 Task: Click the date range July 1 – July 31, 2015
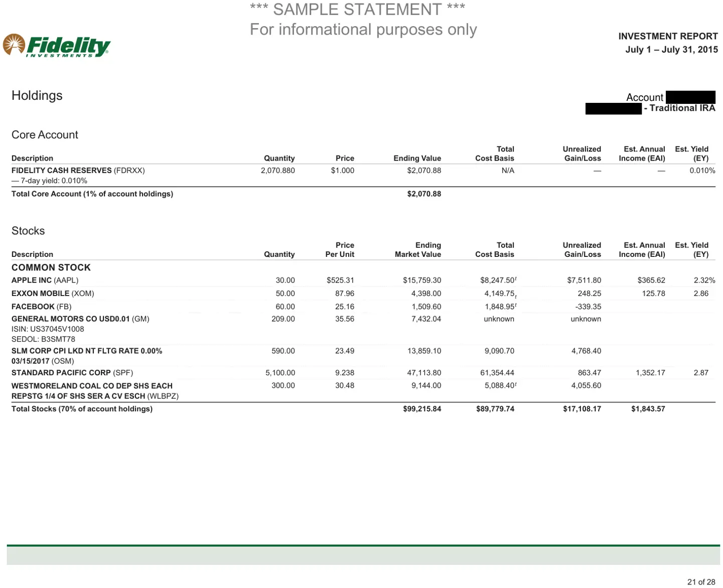pos(671,49)
